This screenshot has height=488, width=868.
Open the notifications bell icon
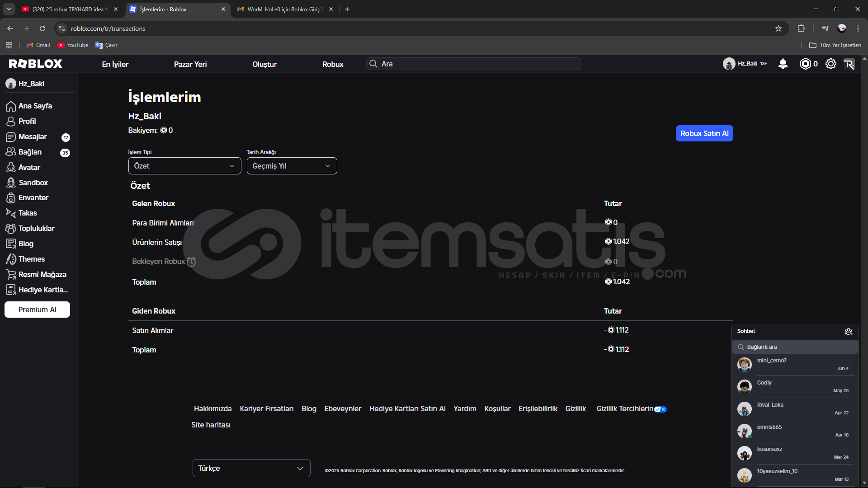point(783,64)
